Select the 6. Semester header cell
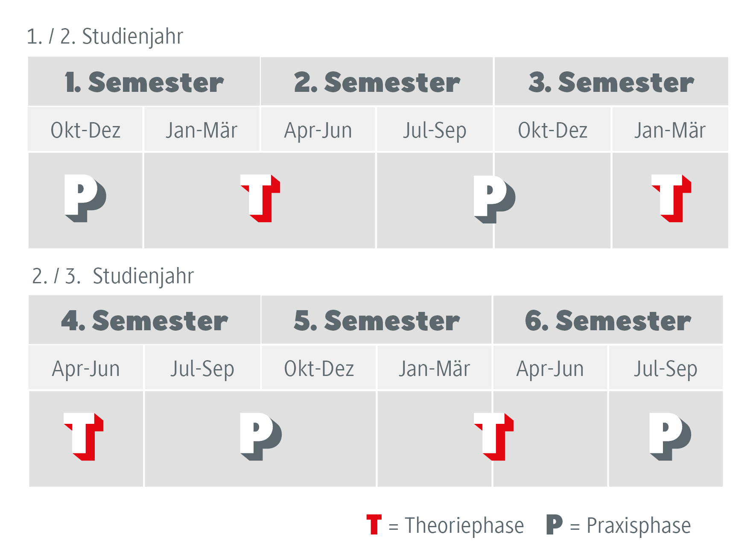Image resolution: width=756 pixels, height=552 pixels. click(x=608, y=320)
